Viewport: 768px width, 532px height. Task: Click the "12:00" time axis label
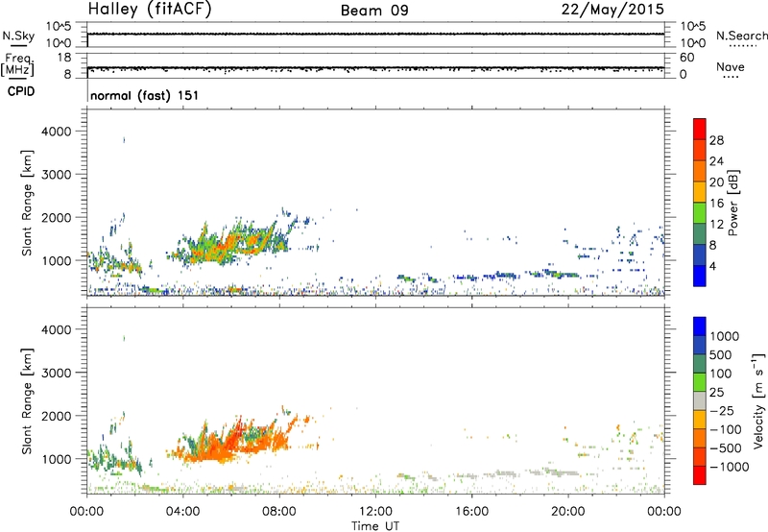375,512
